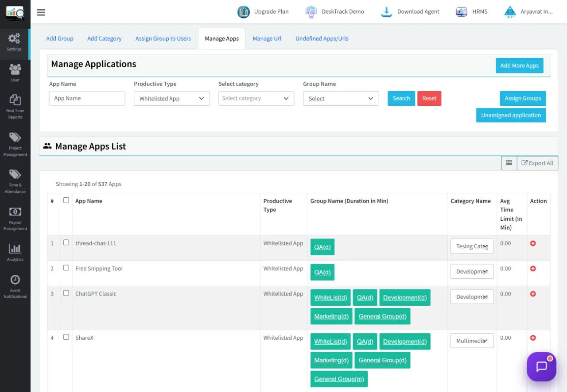
Task: Open Time & Attendance in sidebar
Action: click(15, 181)
